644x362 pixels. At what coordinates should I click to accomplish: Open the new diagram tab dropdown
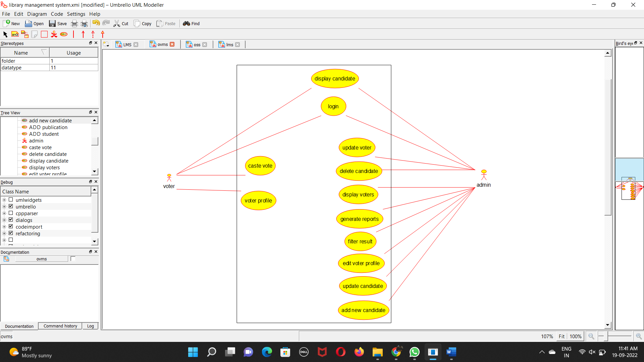pyautogui.click(x=106, y=45)
